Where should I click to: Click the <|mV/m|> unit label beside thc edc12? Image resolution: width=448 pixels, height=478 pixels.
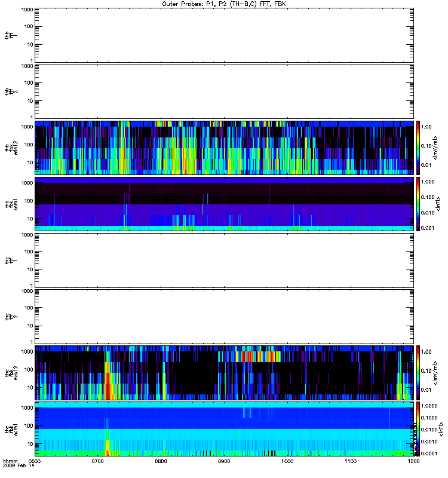click(x=435, y=372)
